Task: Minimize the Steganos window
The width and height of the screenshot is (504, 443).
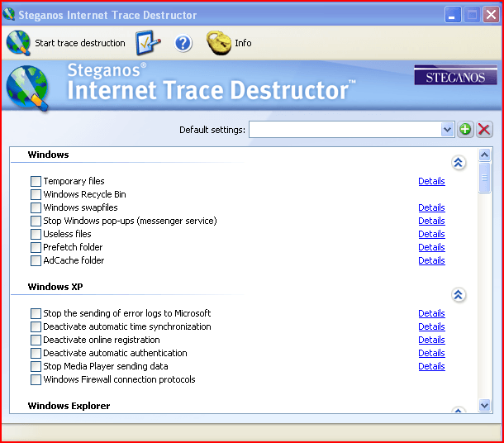Action: coord(453,15)
